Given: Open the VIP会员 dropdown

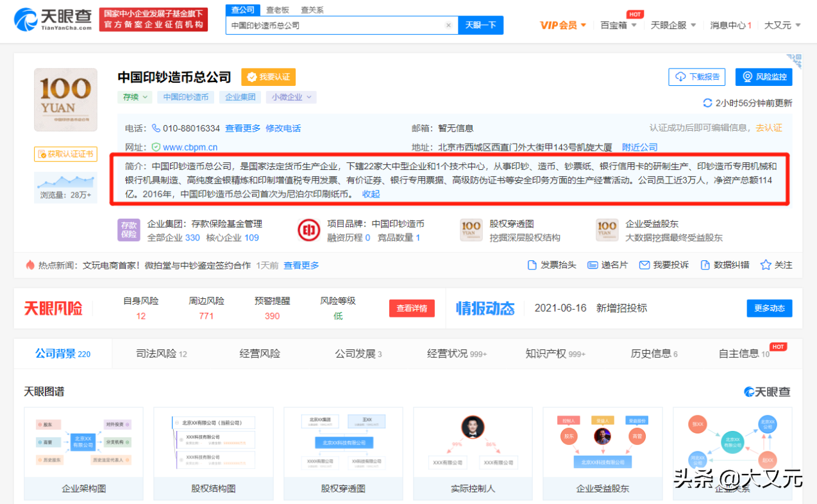Looking at the screenshot, I should tap(563, 25).
